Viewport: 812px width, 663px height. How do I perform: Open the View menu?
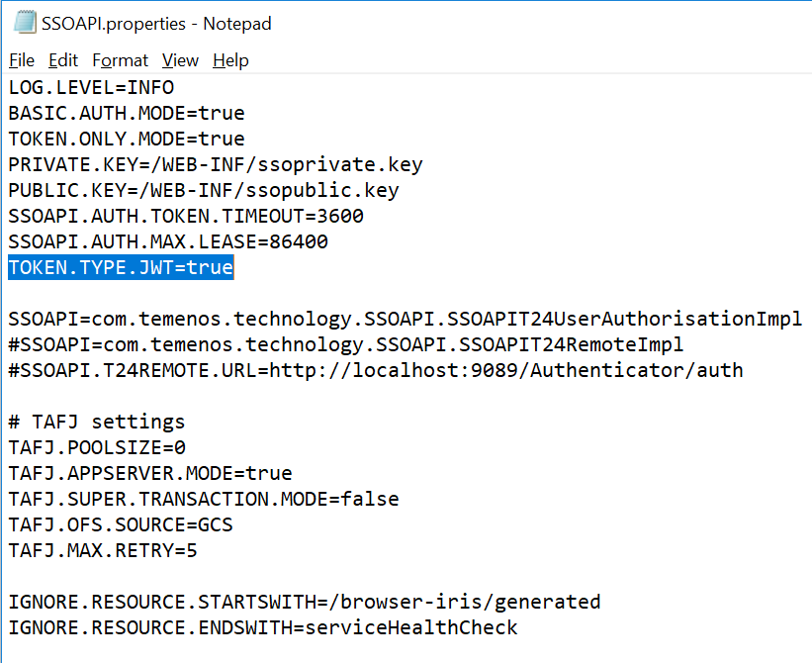(x=180, y=60)
